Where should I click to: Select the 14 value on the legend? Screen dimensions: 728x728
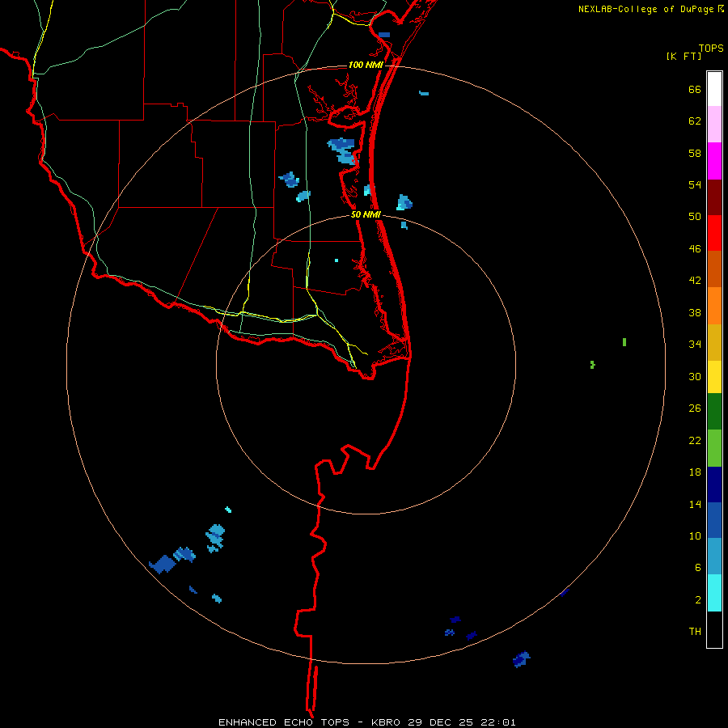click(x=695, y=504)
